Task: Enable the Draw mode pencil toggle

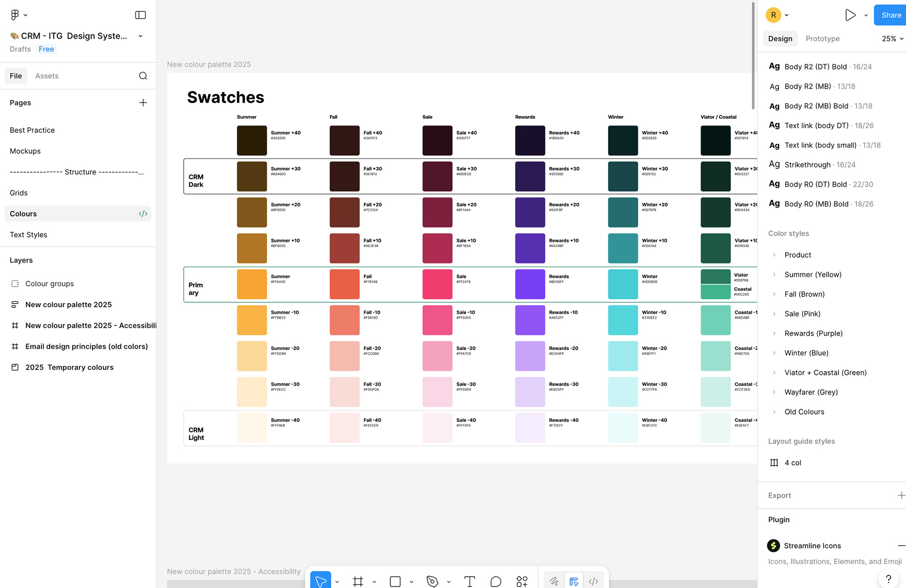Action: pyautogui.click(x=554, y=581)
